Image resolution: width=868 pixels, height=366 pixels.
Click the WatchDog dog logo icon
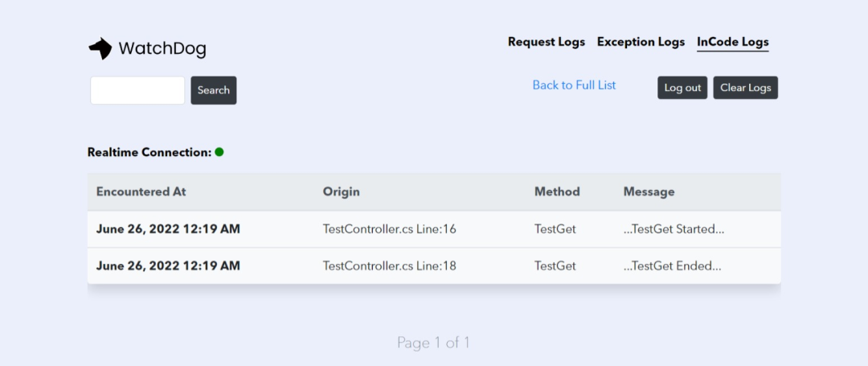tap(100, 49)
